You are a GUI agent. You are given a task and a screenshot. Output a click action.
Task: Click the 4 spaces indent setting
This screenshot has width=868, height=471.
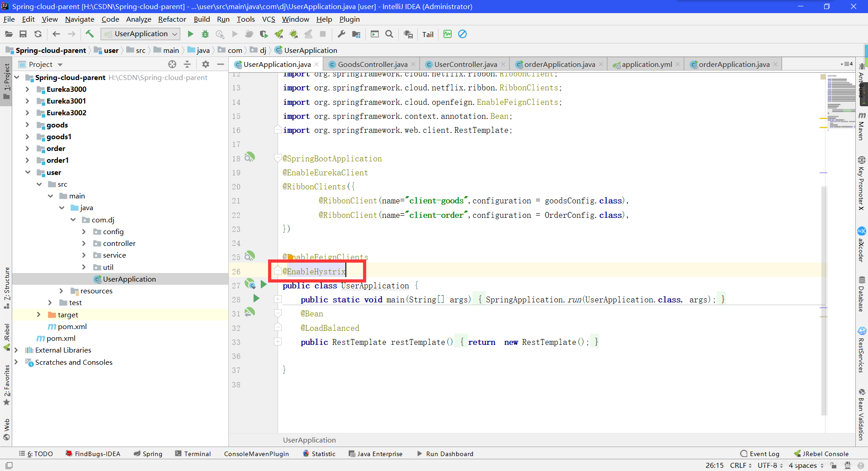tap(806, 465)
